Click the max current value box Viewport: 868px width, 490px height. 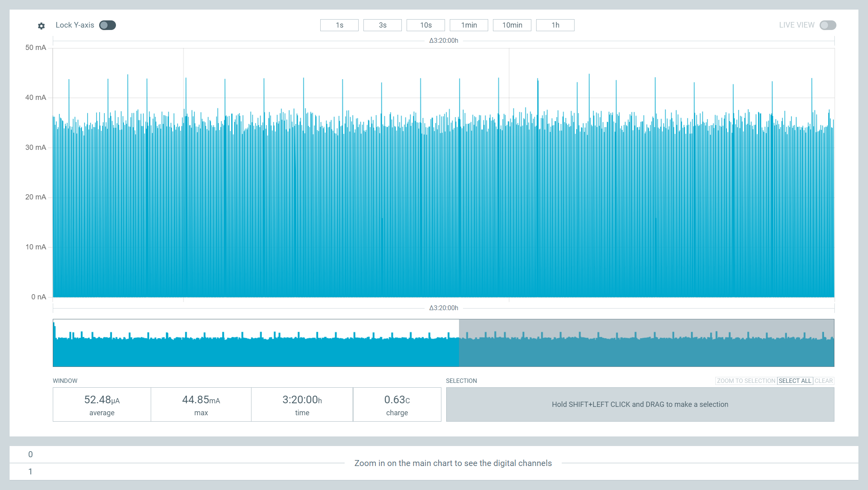201,404
